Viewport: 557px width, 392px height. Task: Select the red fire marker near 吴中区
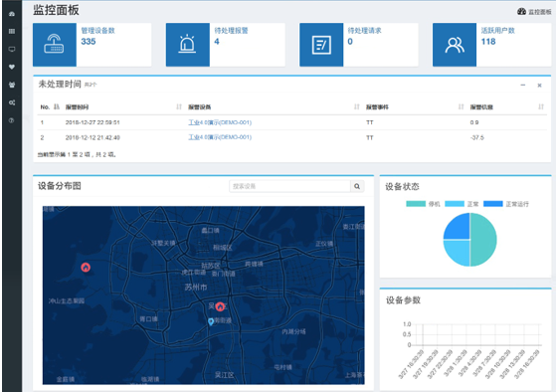[x=220, y=306]
